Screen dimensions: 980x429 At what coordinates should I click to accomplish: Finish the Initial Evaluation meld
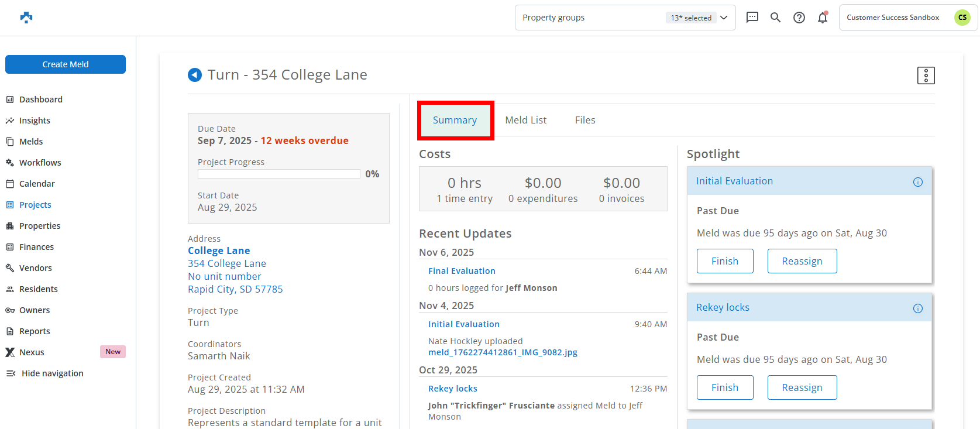click(x=724, y=261)
